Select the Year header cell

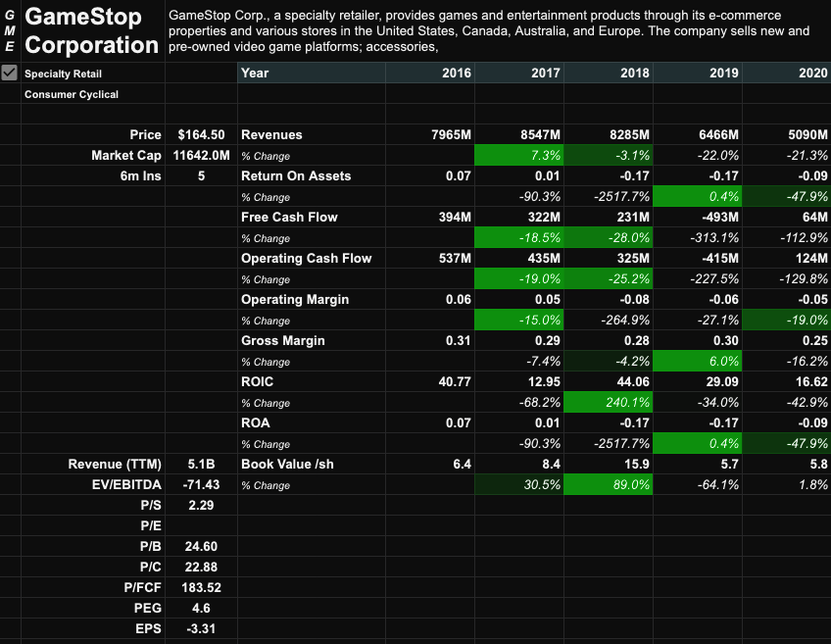point(311,73)
